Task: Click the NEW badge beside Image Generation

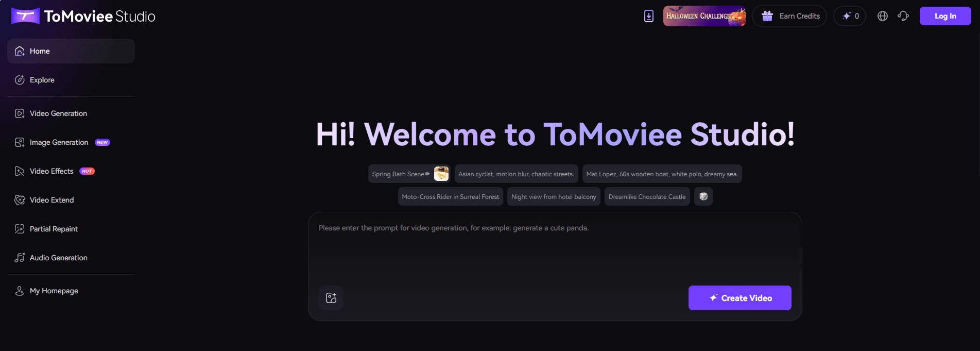Action: [x=102, y=142]
